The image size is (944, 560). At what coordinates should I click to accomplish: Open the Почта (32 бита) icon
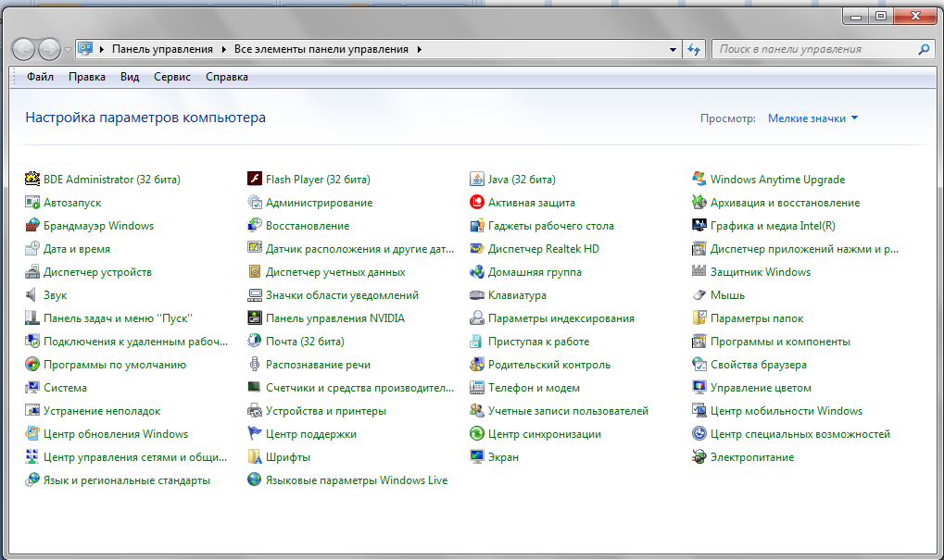255,341
